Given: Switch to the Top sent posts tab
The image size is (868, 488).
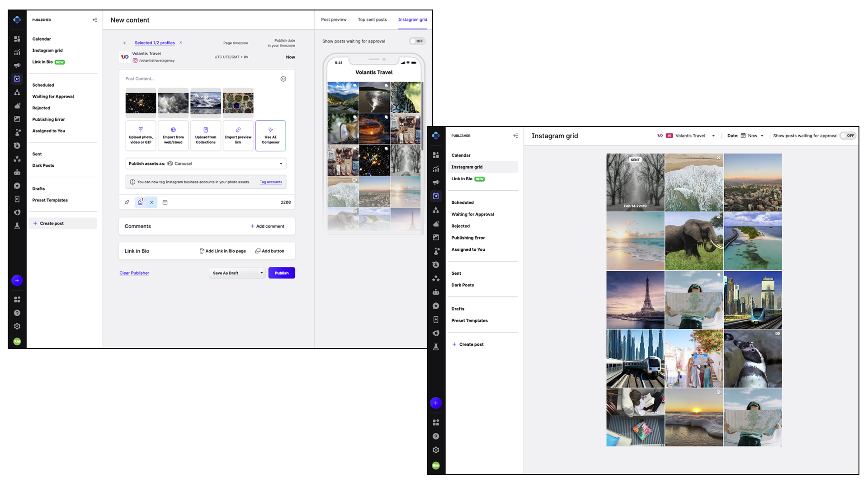Looking at the screenshot, I should click(372, 19).
